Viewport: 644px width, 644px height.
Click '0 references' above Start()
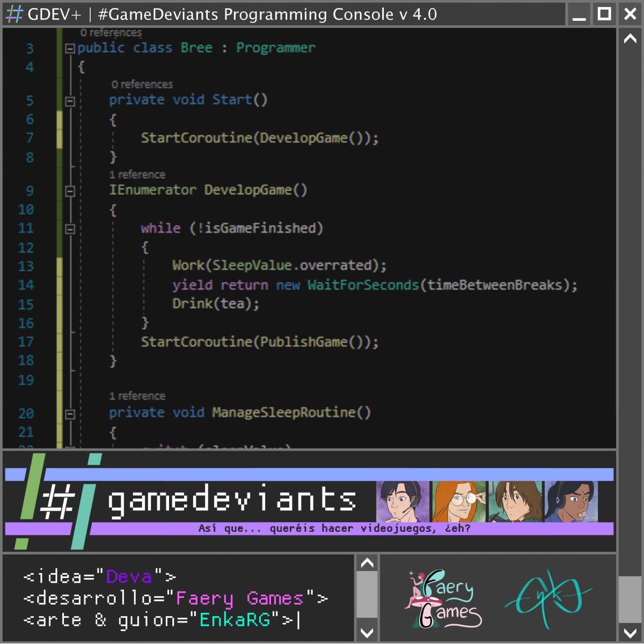coord(142,85)
